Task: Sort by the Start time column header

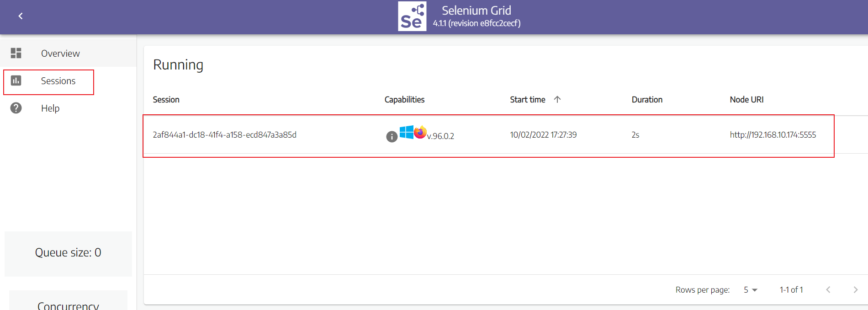Action: (x=528, y=100)
